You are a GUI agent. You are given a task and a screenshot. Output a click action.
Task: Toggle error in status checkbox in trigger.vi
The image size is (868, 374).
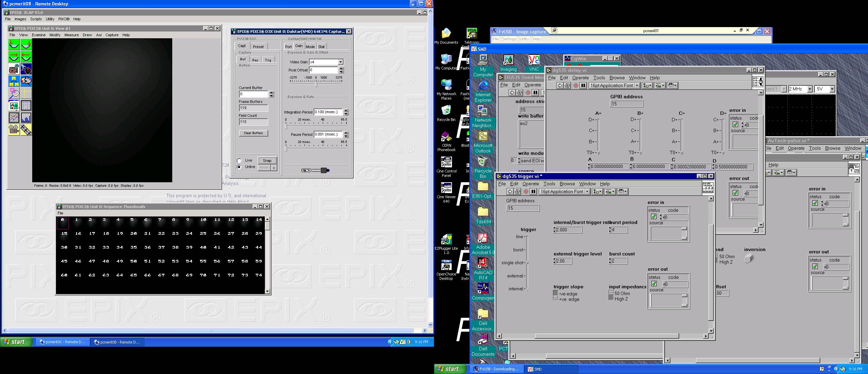pos(654,217)
